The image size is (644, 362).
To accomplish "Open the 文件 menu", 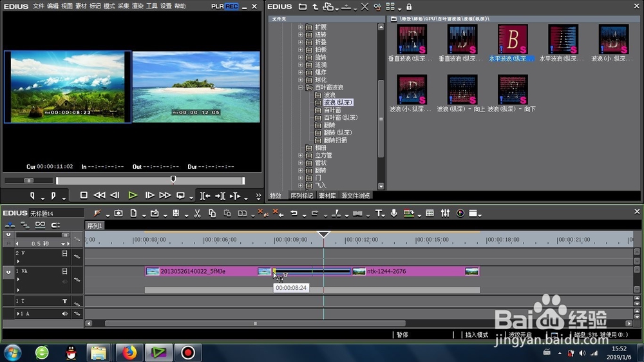I will [x=38, y=6].
